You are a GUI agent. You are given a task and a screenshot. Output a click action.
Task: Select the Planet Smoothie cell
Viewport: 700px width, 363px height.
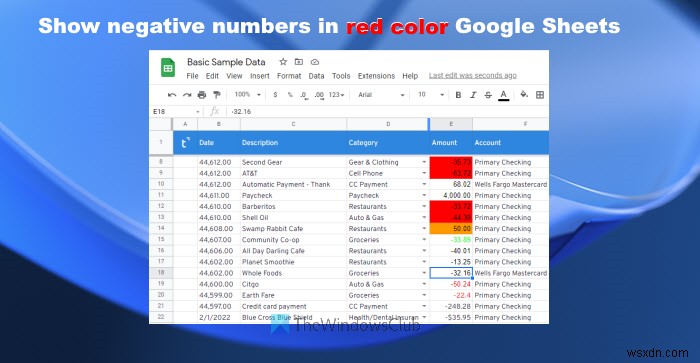[293, 262]
